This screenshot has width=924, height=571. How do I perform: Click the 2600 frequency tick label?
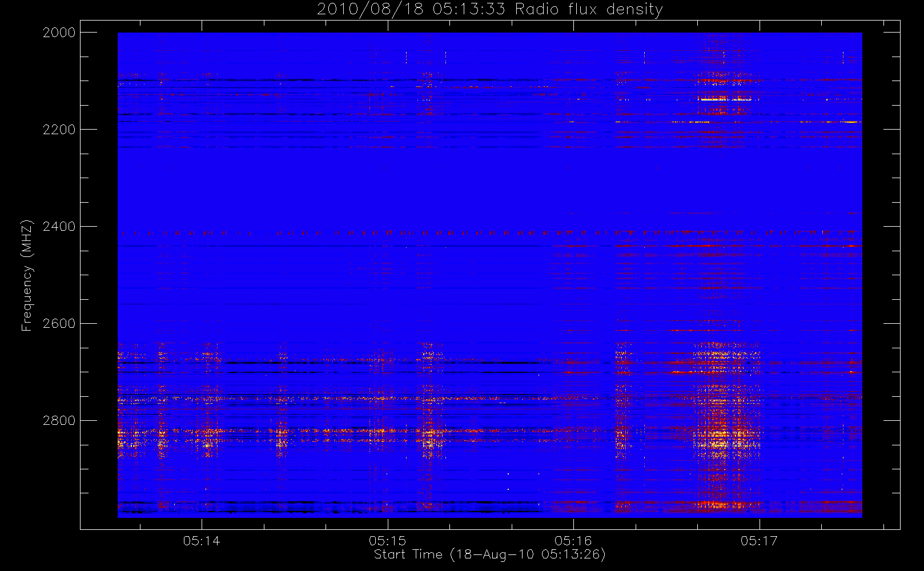pyautogui.click(x=59, y=324)
